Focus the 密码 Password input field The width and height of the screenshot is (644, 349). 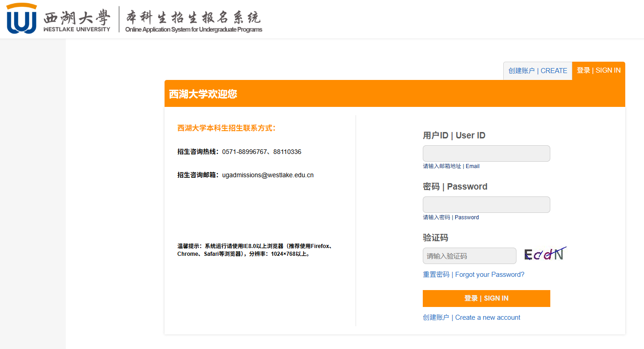(486, 205)
